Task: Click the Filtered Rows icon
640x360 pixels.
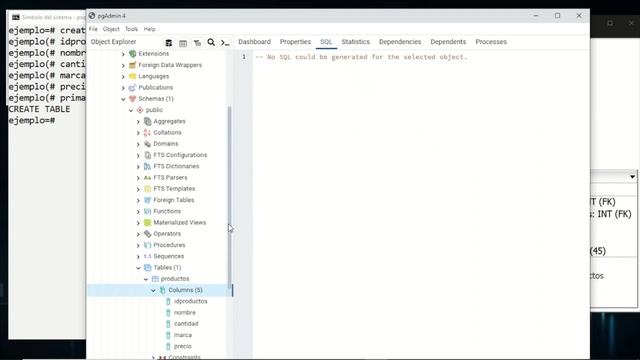Action: (x=197, y=42)
